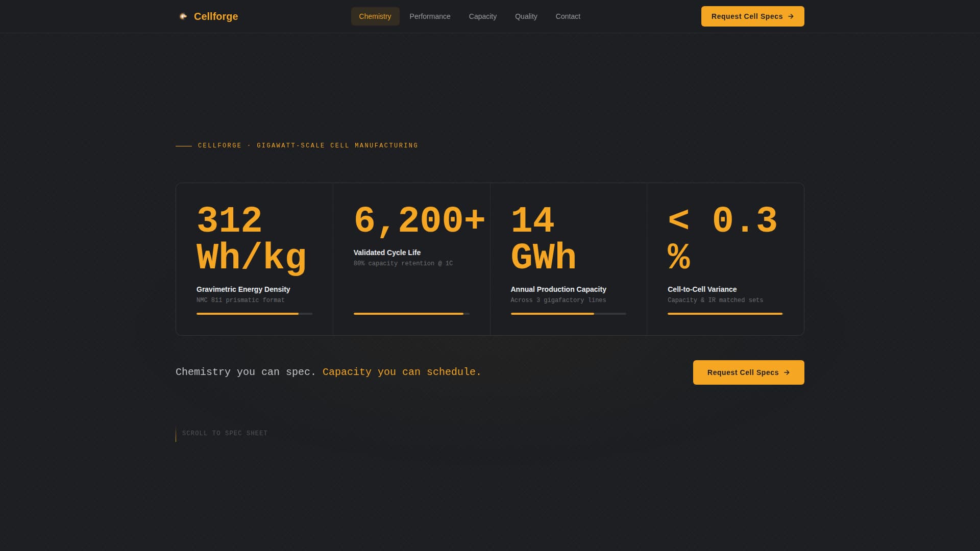Select the Cell-to-Cell Variance stat card
Screen dimensions: 980x551
pyautogui.click(x=725, y=259)
